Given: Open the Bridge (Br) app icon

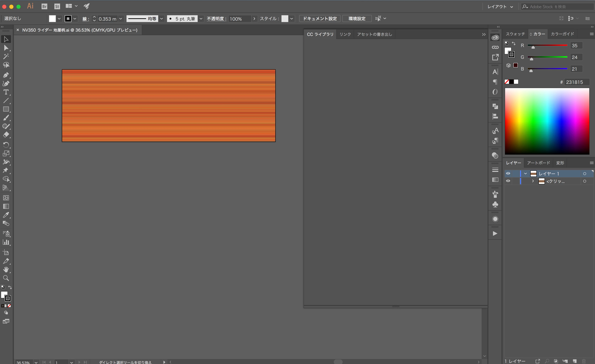Looking at the screenshot, I should [x=44, y=7].
